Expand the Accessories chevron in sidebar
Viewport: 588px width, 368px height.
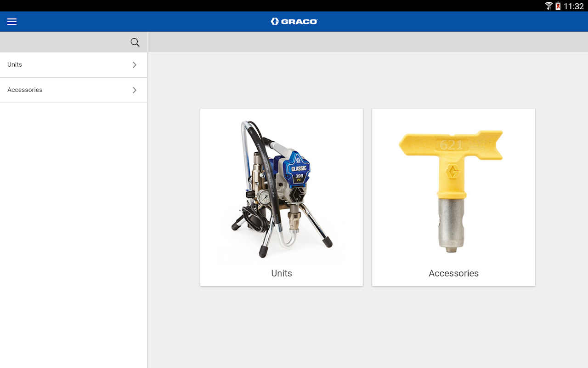135,90
